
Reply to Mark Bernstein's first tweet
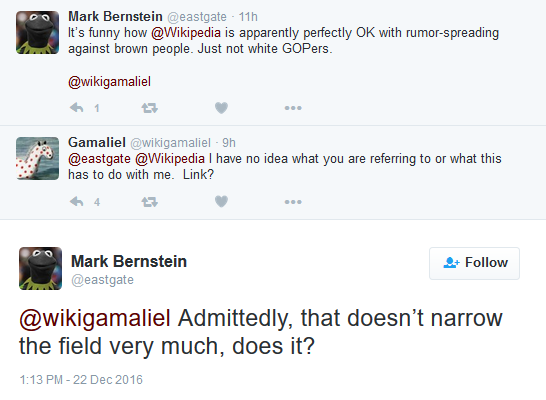[x=77, y=108]
